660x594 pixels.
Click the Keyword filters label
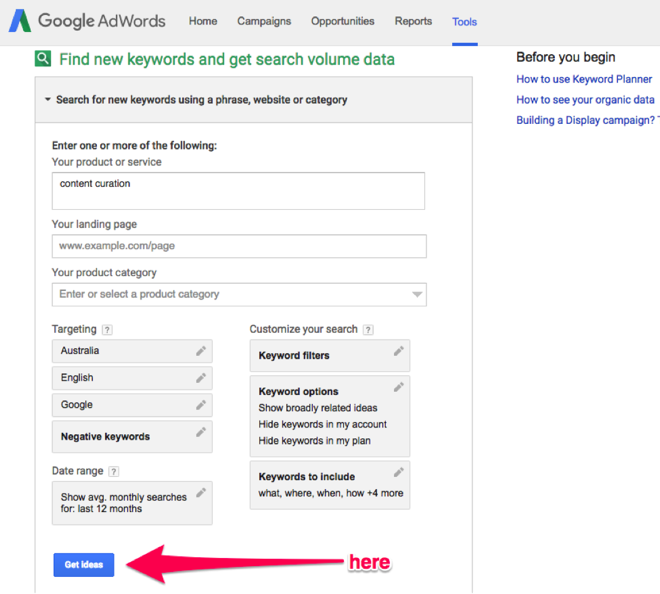294,355
